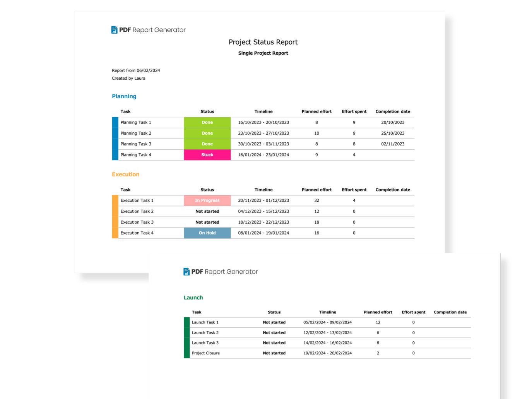Click the Planning Task 4 row name
The image size is (532, 399).
pyautogui.click(x=136, y=155)
